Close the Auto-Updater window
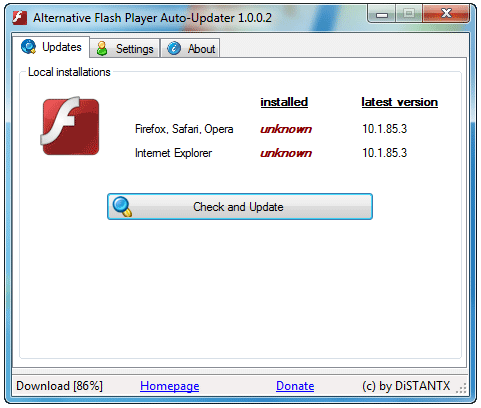481x408 pixels. (446, 14)
